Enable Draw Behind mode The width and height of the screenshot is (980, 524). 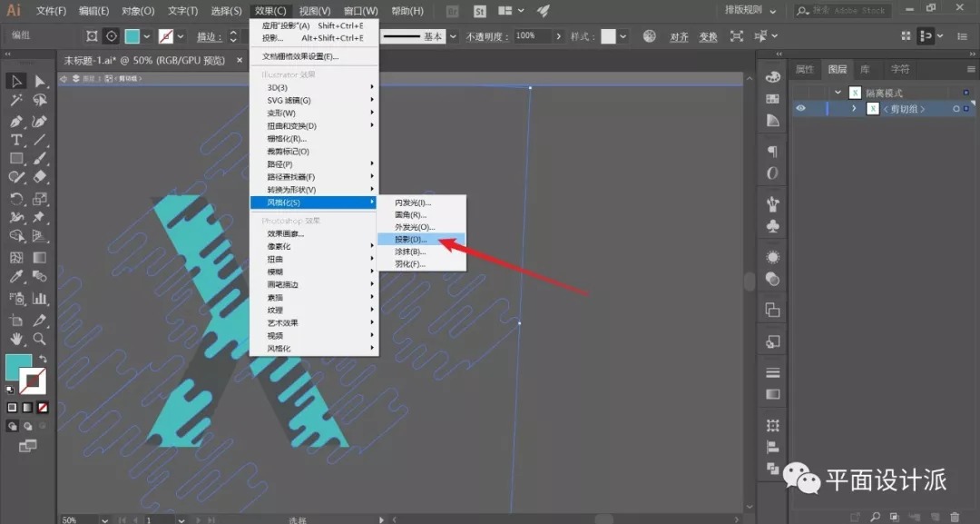[x=27, y=427]
